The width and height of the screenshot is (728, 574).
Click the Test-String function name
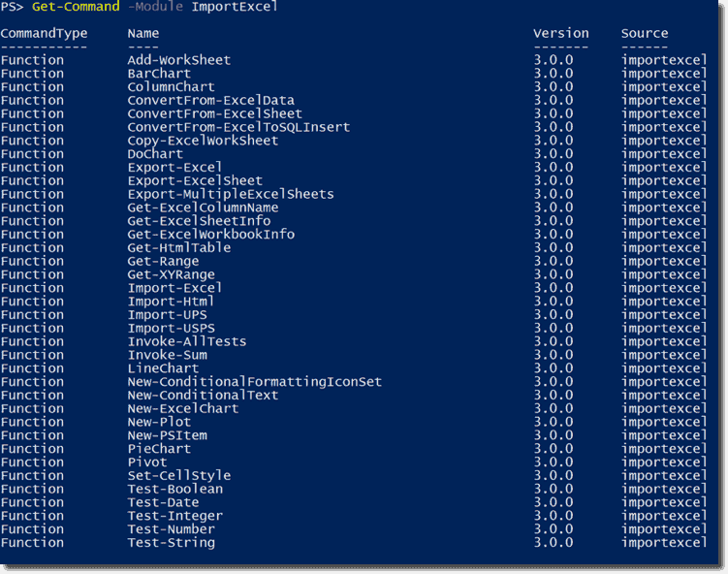click(171, 543)
